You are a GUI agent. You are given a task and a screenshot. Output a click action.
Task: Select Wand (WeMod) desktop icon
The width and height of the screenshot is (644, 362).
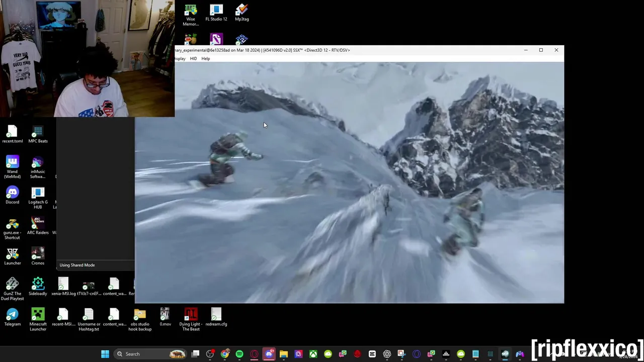[13, 168]
